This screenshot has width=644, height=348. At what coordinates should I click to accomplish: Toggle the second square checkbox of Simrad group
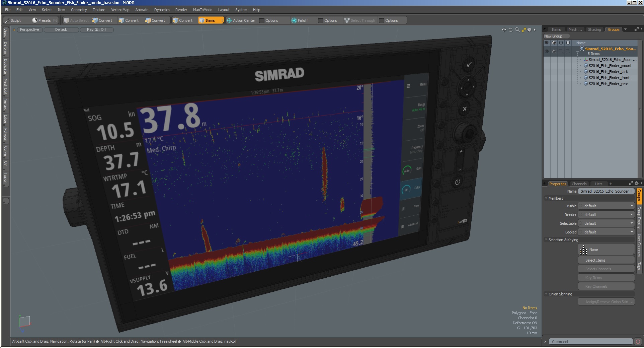[568, 51]
